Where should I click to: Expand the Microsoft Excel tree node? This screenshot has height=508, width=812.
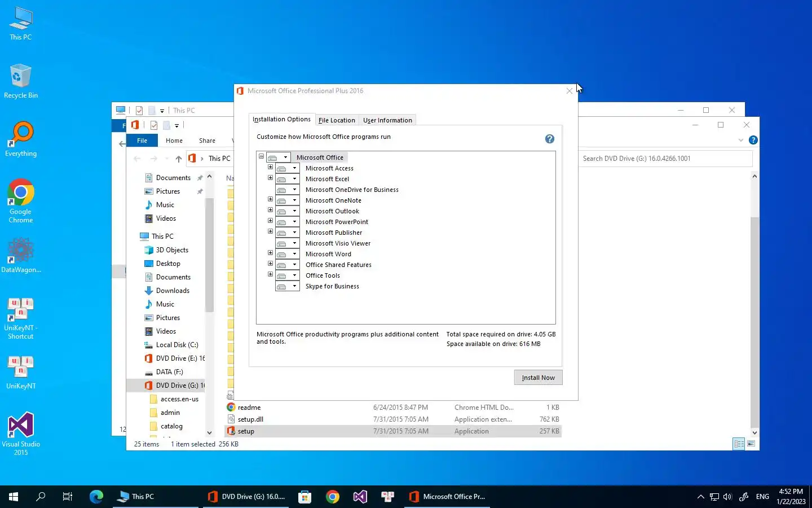tap(270, 178)
